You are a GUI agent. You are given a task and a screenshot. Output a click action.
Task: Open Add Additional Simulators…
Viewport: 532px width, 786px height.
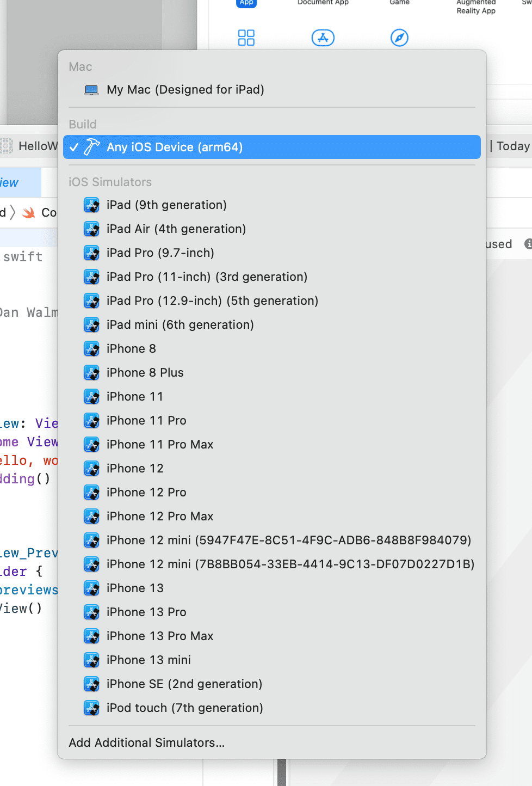(x=146, y=743)
